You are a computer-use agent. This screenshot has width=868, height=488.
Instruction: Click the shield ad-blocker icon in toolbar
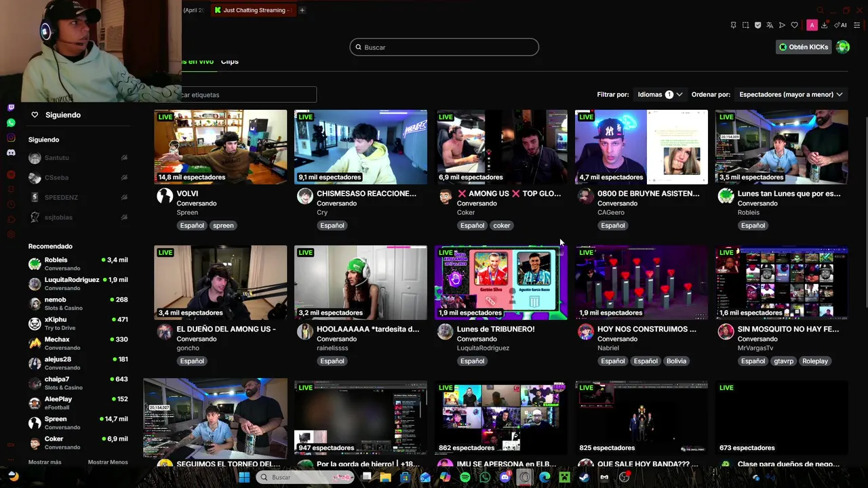pos(757,25)
